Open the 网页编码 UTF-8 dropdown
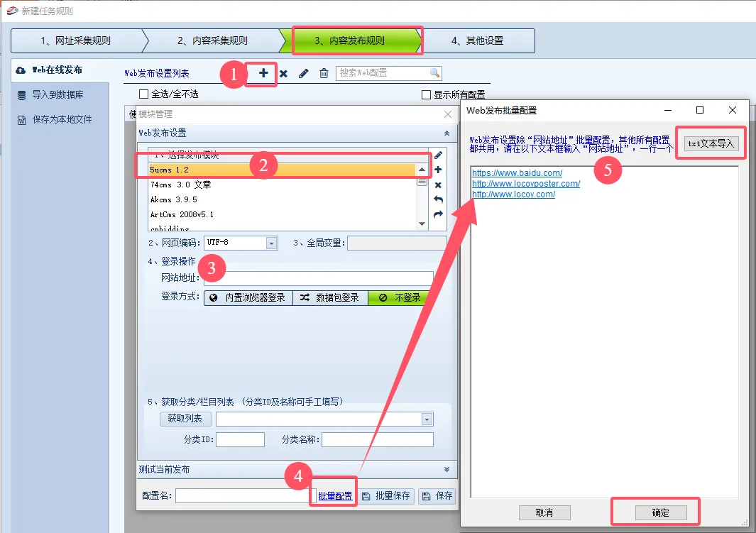This screenshot has height=533, width=756. point(271,243)
